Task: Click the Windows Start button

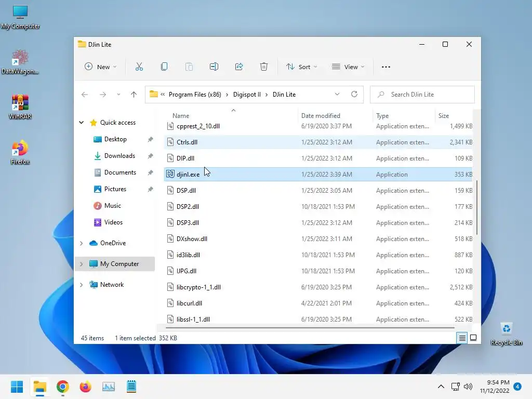Action: click(17, 387)
